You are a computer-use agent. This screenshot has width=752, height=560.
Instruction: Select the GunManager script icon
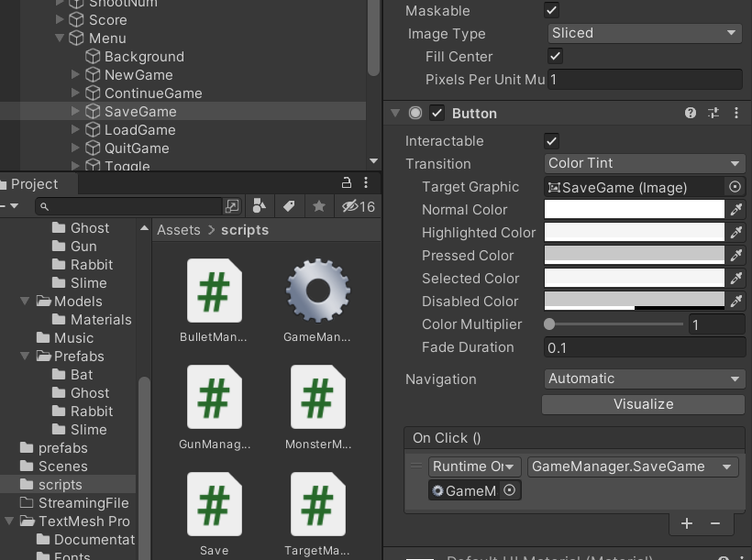click(215, 397)
